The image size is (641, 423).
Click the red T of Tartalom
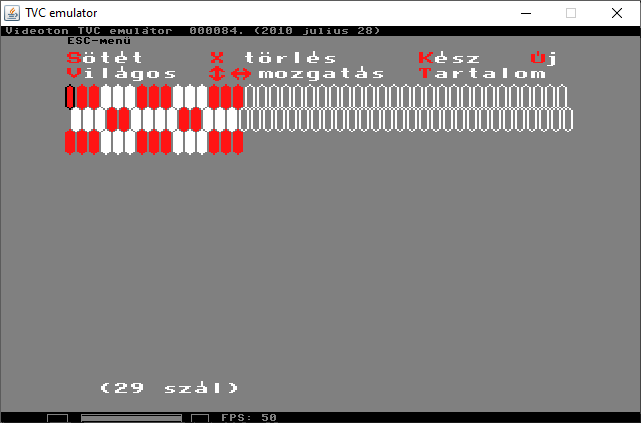[426, 74]
